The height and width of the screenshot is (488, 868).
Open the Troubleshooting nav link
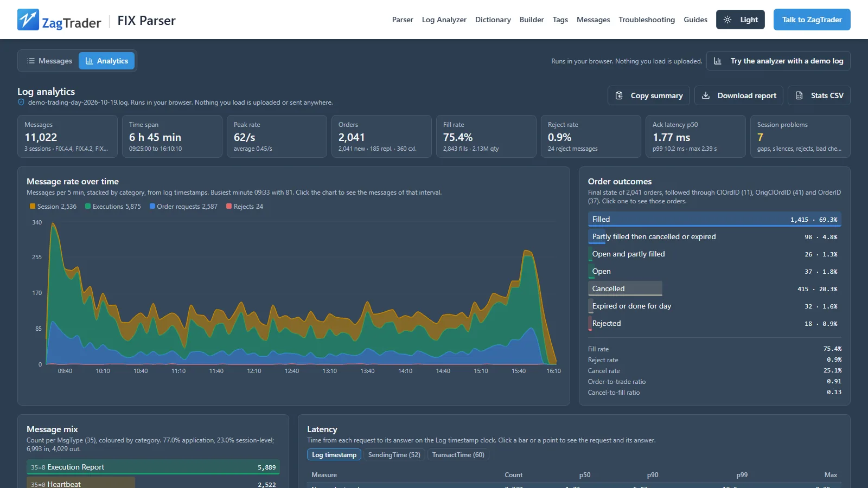tap(647, 20)
